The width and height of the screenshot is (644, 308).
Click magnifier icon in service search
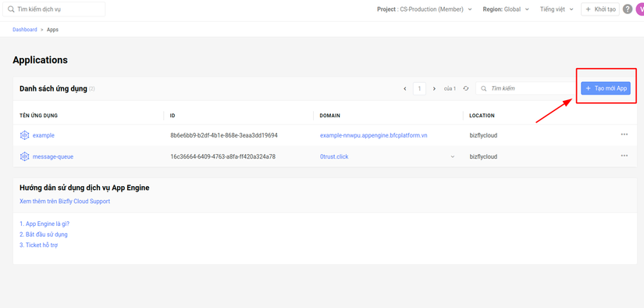click(x=11, y=9)
